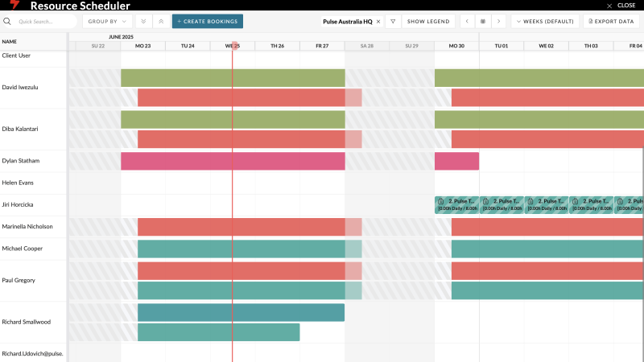The image size is (644, 362).
Task: Open the Group By dropdown
Action: (107, 22)
